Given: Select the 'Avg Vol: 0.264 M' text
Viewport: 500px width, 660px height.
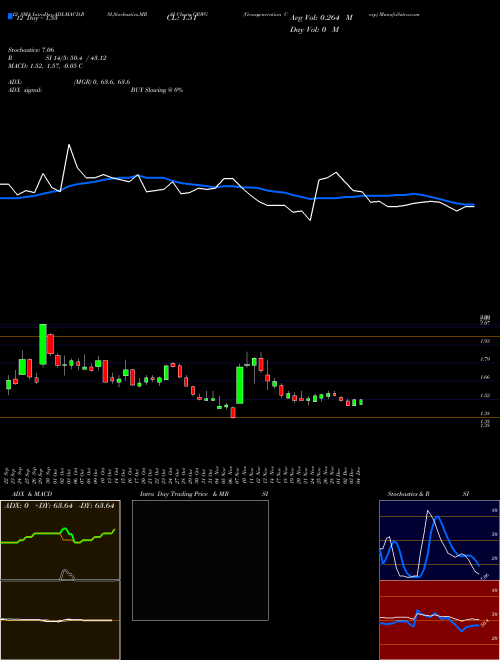Looking at the screenshot, I should (x=321, y=18).
